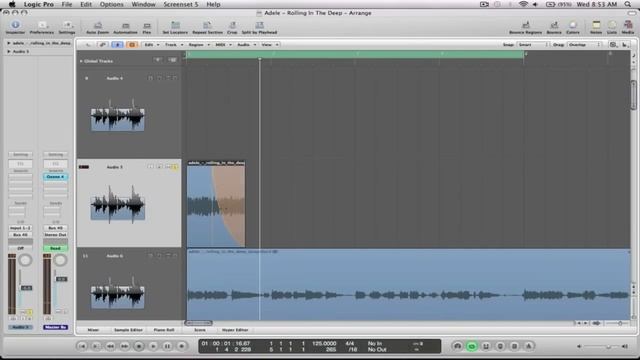This screenshot has width=640, height=360.
Task: Open the Snap Smart dropdown
Action: pyautogui.click(x=532, y=44)
